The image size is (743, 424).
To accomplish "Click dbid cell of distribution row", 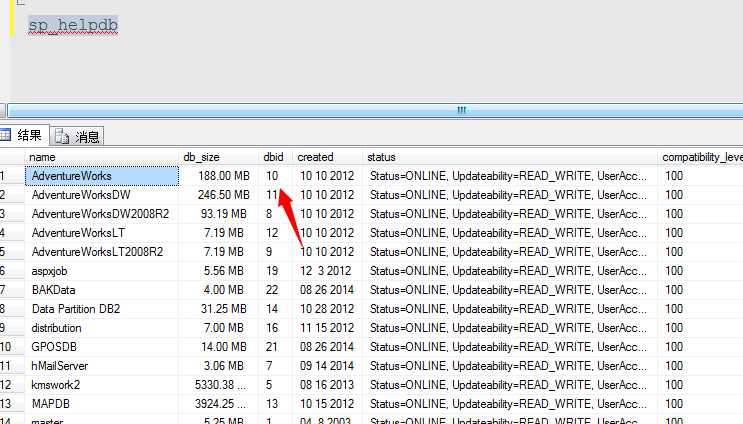I will pos(275,328).
